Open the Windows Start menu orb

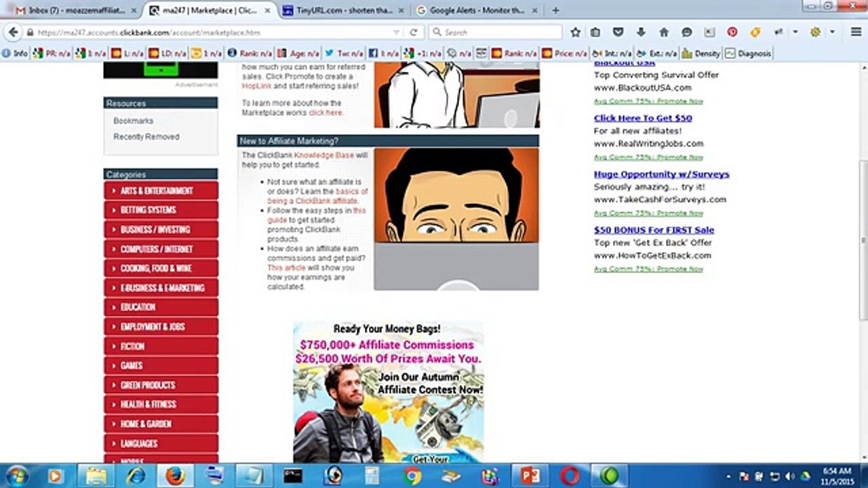[17, 476]
